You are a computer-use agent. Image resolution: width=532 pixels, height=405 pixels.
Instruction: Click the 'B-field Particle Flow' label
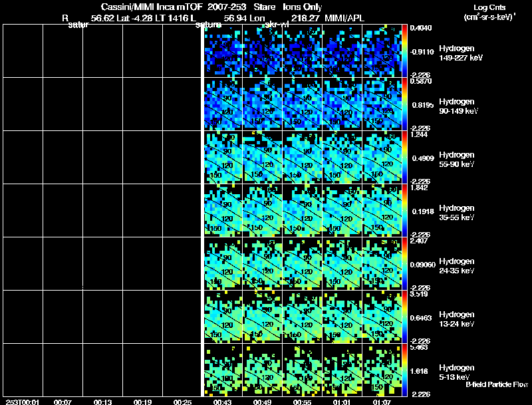pos(497,384)
